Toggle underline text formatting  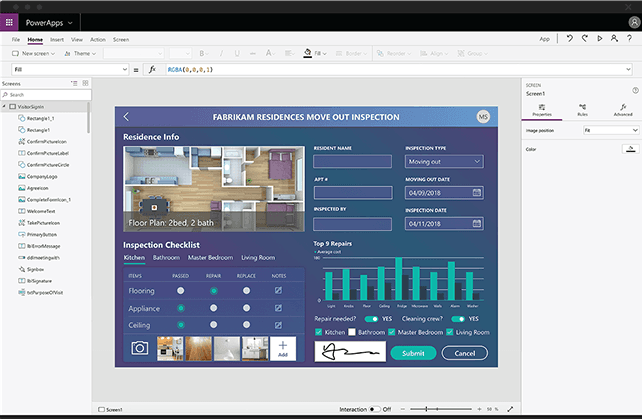(237, 53)
